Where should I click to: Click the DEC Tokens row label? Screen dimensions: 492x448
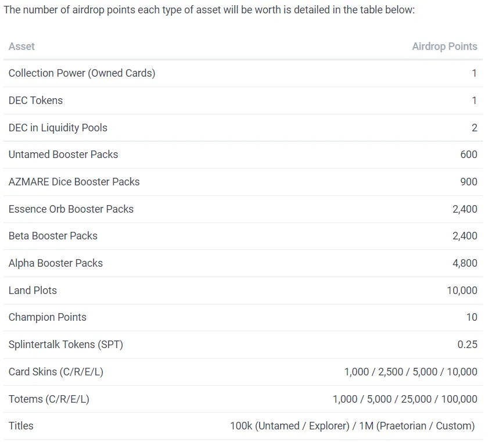(36, 101)
